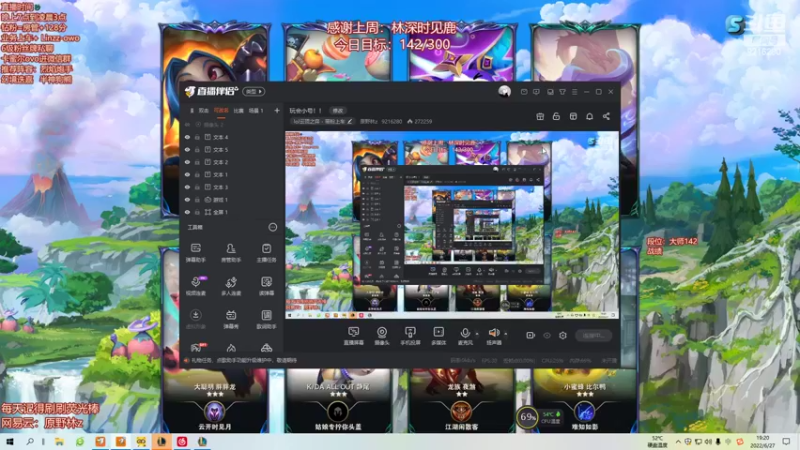Image resolution: width=800 pixels, height=450 pixels.
Task: Add 多媒体 multimedia source
Action: [438, 336]
